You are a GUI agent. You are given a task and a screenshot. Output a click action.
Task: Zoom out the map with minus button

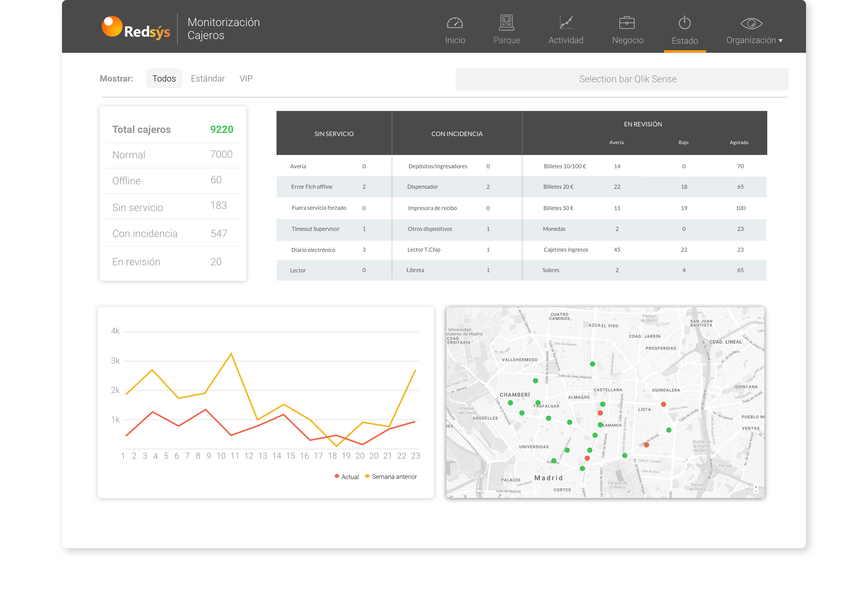tap(756, 492)
